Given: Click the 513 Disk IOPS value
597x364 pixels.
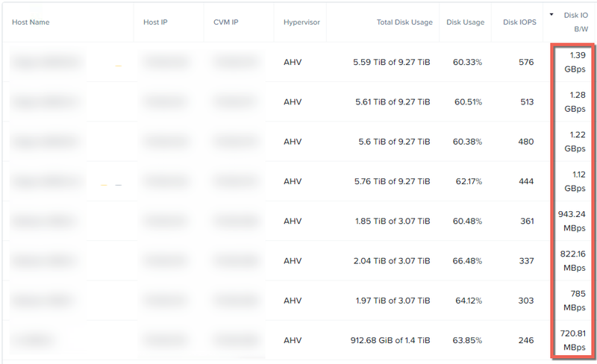Looking at the screenshot, I should point(527,101).
